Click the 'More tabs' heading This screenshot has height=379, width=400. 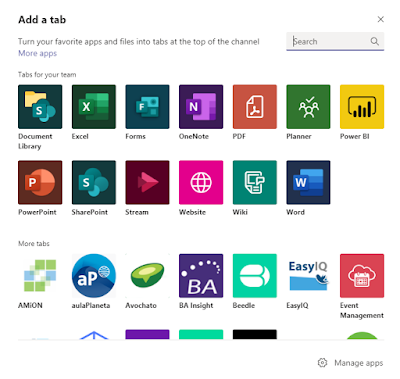(x=34, y=244)
